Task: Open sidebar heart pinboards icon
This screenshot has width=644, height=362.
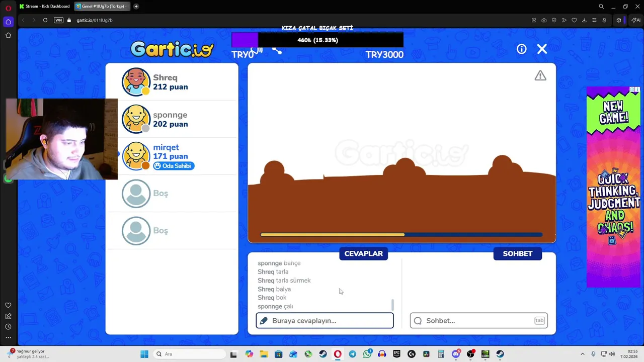Action: pos(8,305)
